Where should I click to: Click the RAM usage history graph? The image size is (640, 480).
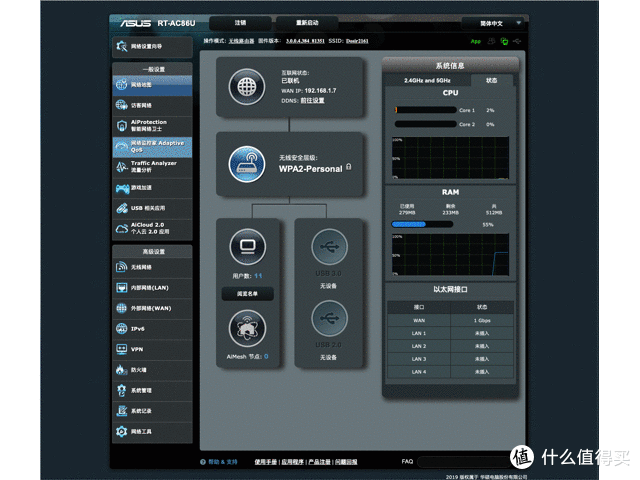451,254
